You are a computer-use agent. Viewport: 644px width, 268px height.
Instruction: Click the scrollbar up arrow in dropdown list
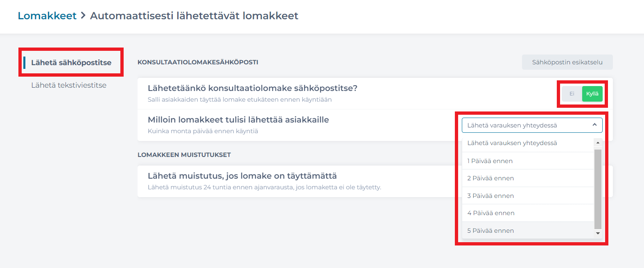[598, 141]
